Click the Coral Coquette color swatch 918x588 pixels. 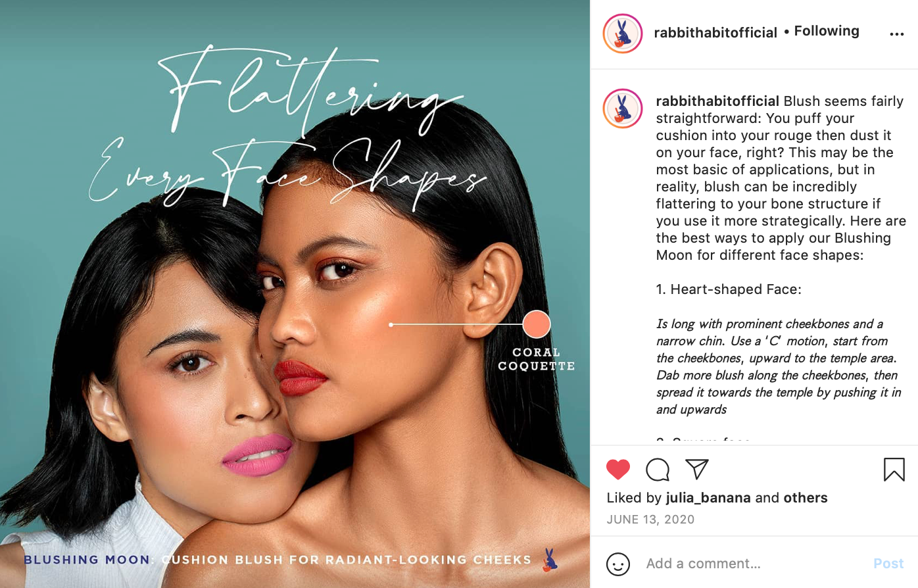537,324
